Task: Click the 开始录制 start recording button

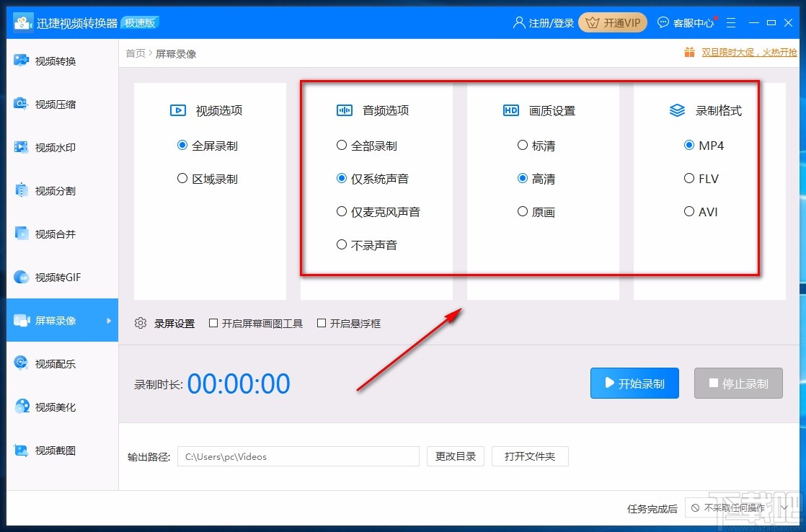Action: coord(634,383)
